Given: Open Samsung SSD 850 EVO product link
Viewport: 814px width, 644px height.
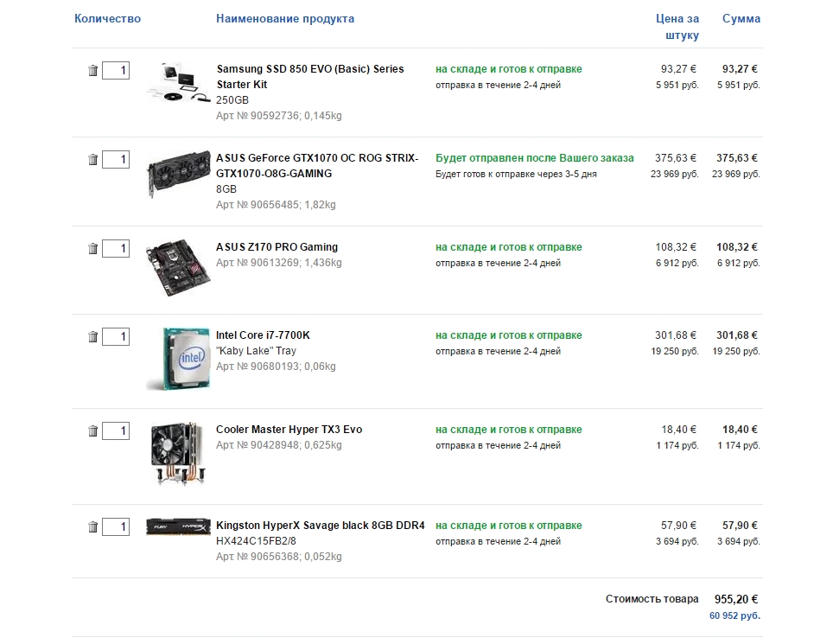Looking at the screenshot, I should (310, 76).
